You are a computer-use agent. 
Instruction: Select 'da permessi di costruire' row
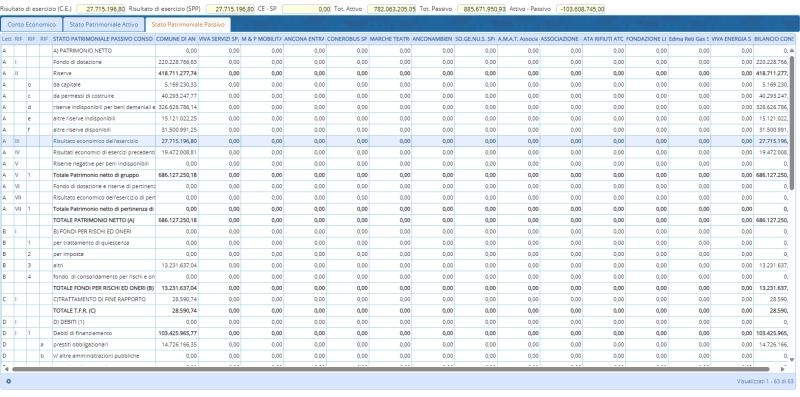[395, 96]
